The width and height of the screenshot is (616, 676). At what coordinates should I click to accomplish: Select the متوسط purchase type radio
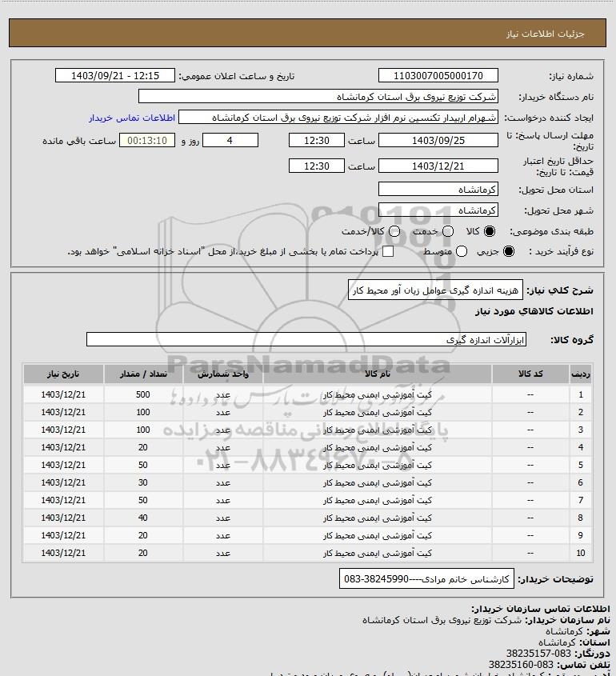[x=462, y=251]
